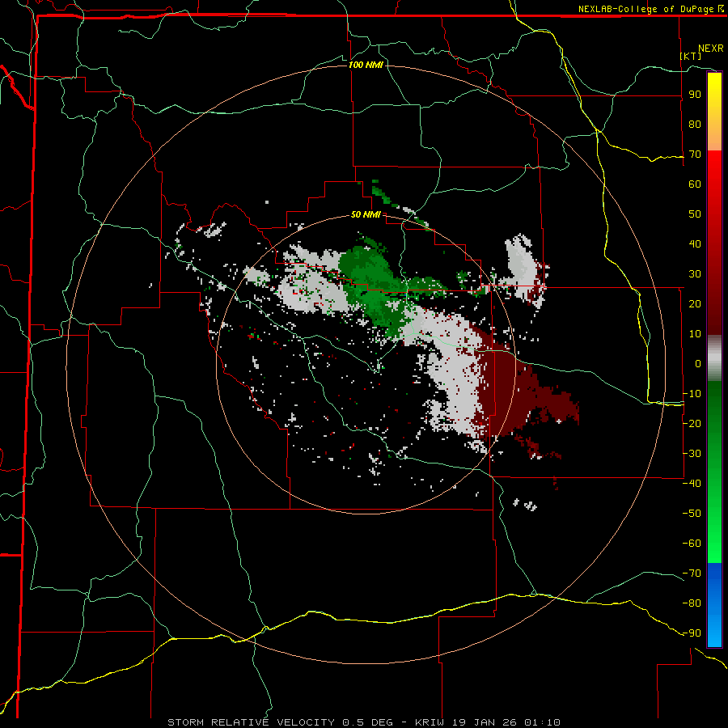This screenshot has width=728, height=728.
Task: Click the -50 value on the velocity scale
Action: (692, 514)
